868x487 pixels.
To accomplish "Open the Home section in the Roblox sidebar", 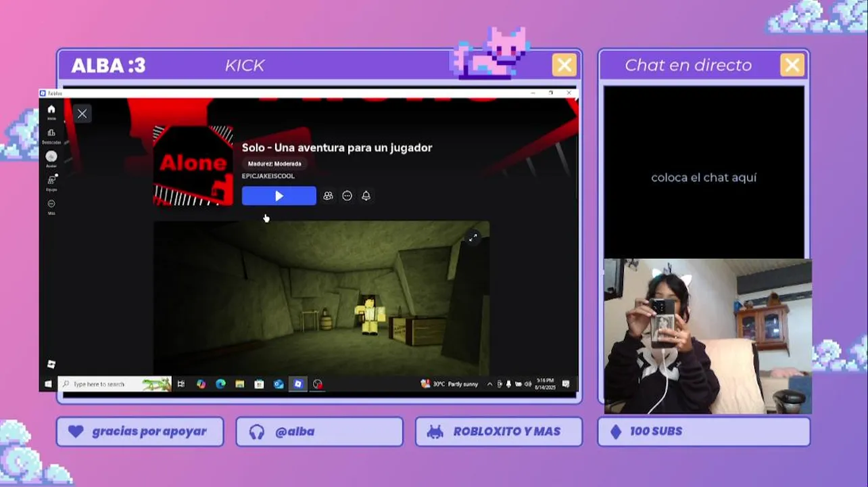I will [51, 112].
